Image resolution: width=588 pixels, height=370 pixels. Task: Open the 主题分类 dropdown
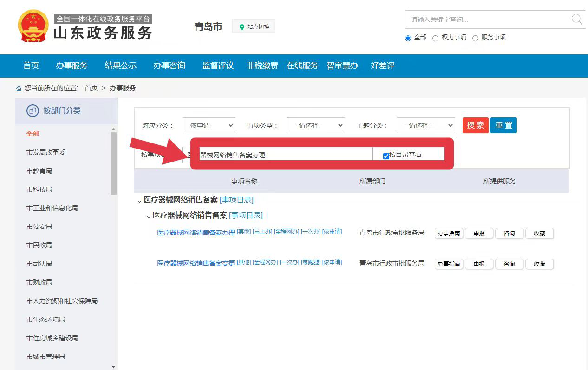(x=425, y=125)
